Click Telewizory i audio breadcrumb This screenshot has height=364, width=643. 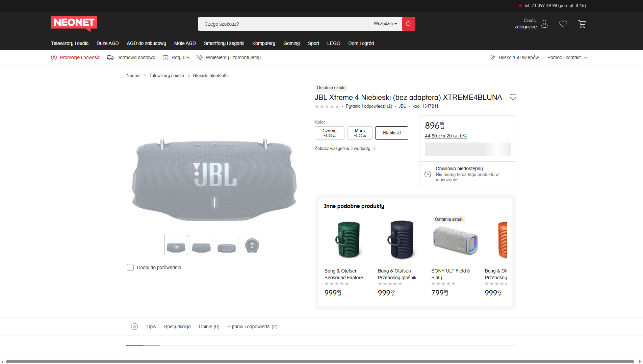pyautogui.click(x=166, y=76)
